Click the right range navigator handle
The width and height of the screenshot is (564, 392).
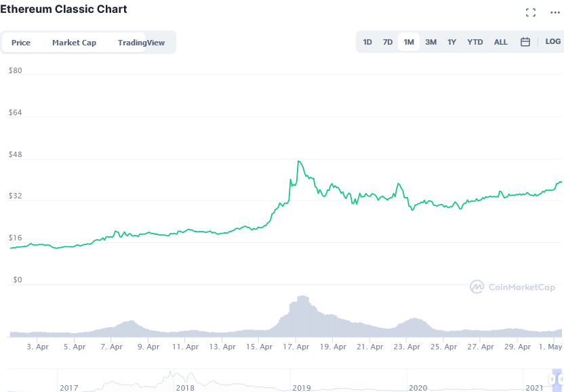tap(561, 379)
